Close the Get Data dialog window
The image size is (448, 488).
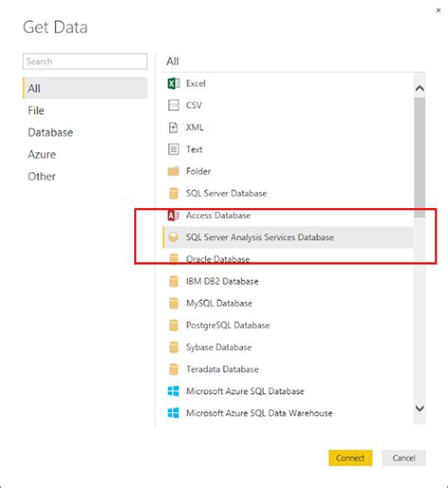(x=439, y=10)
